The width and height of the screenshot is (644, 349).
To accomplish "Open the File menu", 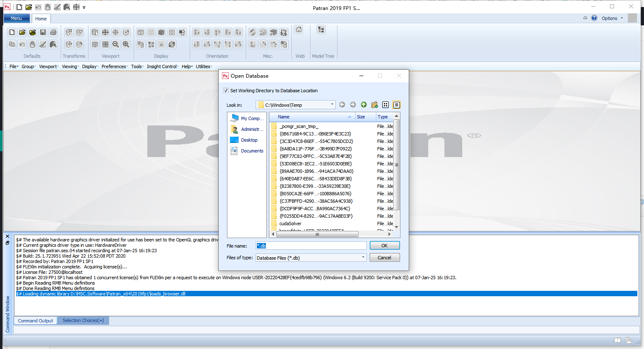I will click(14, 66).
